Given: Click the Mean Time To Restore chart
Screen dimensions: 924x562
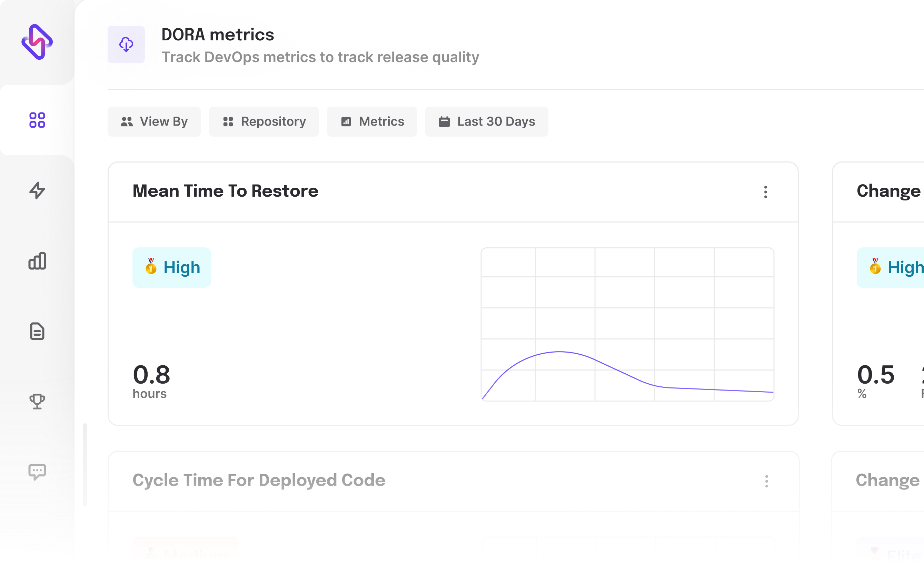Looking at the screenshot, I should [x=627, y=325].
